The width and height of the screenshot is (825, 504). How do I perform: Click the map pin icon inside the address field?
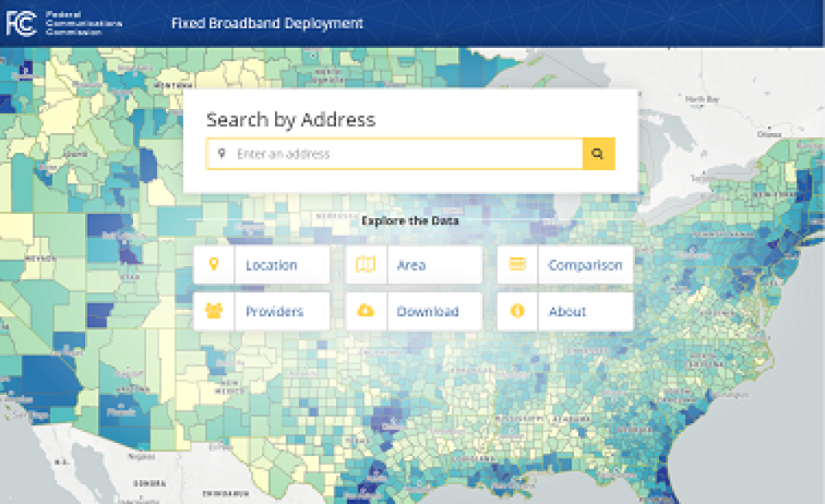222,154
